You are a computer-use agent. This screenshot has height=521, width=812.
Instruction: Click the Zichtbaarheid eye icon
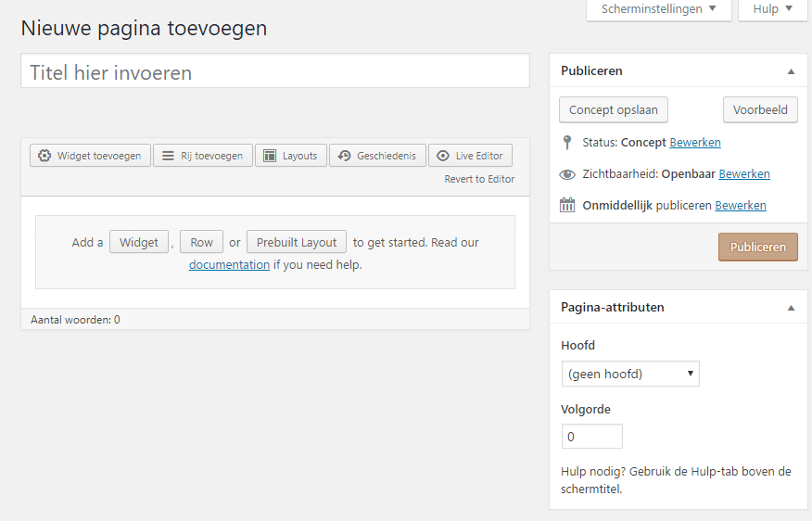[567, 174]
